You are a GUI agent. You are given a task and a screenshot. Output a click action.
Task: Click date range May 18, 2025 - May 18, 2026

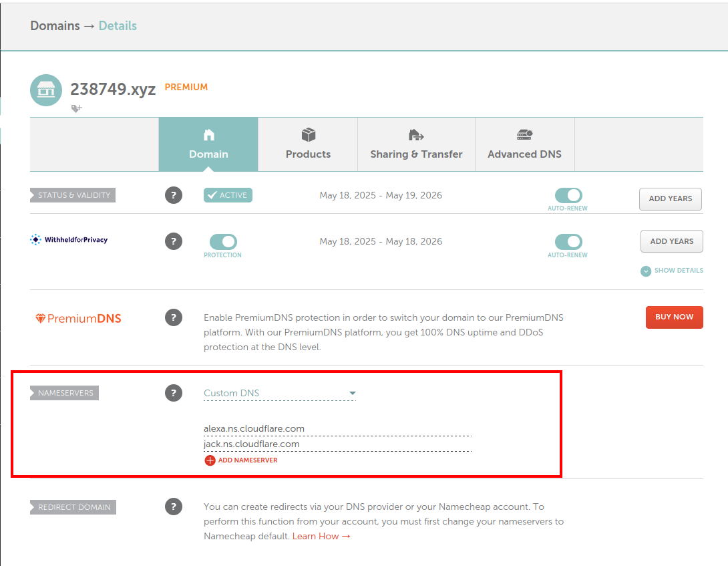click(x=381, y=241)
